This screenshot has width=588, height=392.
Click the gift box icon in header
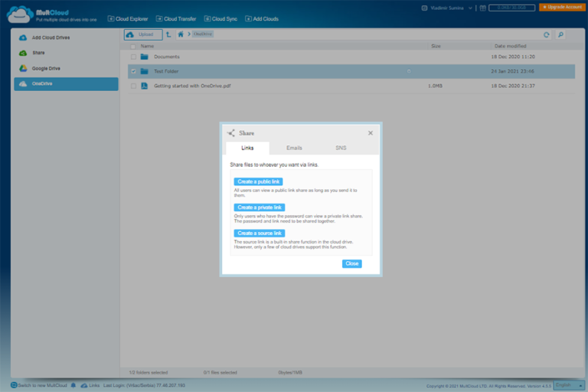pyautogui.click(x=482, y=8)
